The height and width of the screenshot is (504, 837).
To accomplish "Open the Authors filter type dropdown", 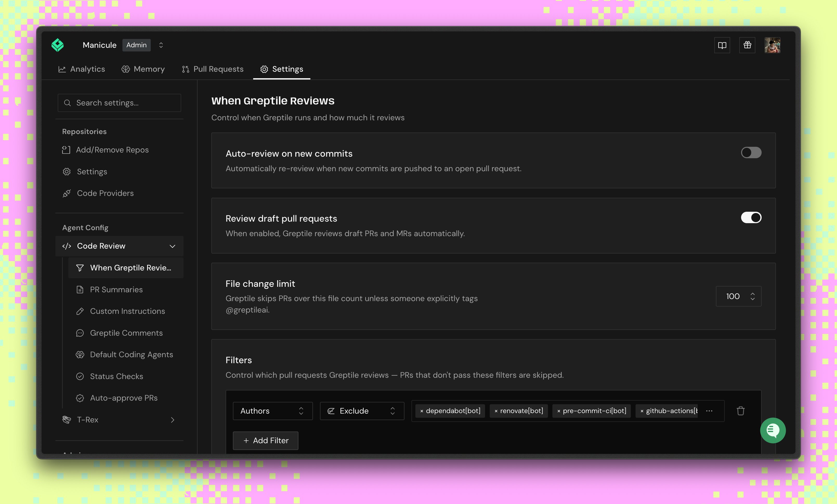I will (x=273, y=411).
